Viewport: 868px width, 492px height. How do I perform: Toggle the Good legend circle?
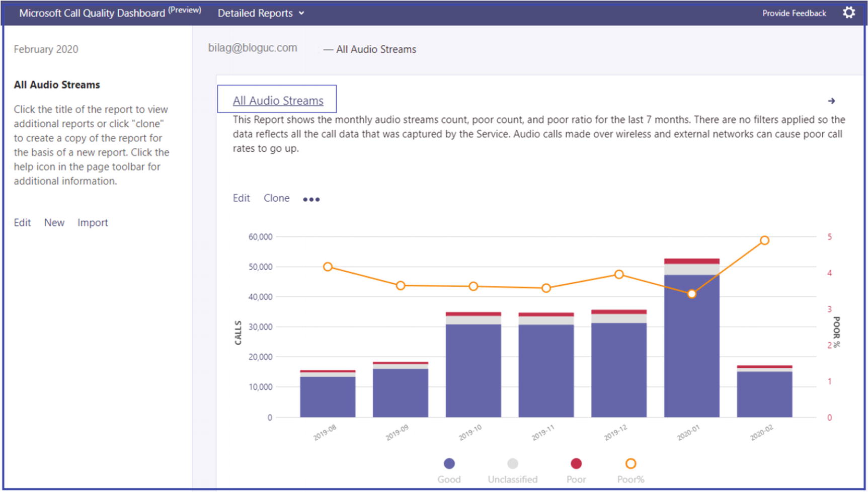point(449,463)
